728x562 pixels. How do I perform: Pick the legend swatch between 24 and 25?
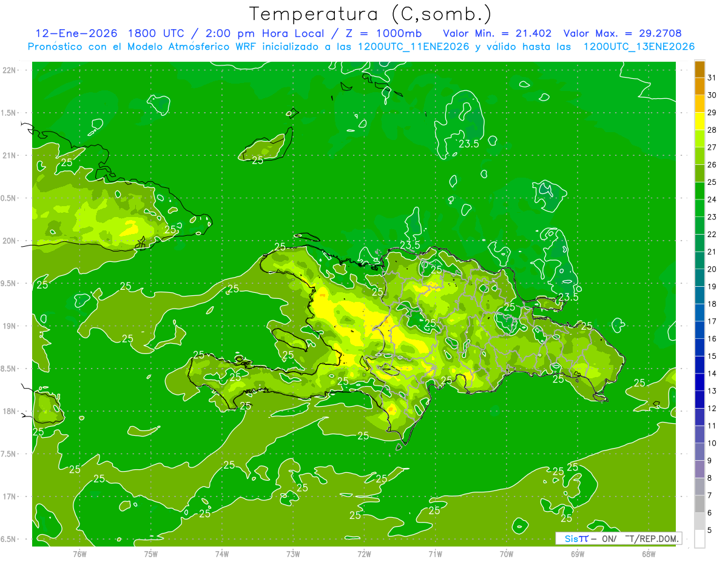[699, 190]
